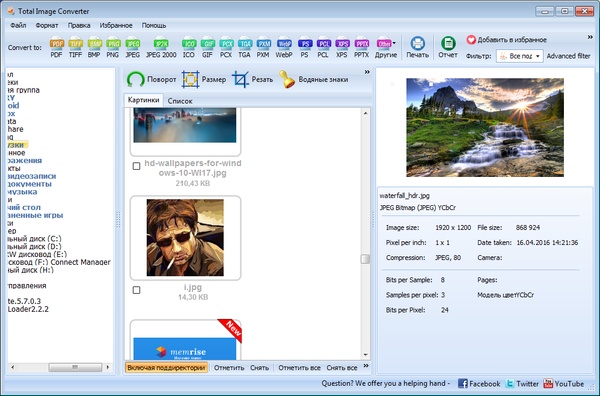Select memrise image thumbnail

pyautogui.click(x=185, y=340)
